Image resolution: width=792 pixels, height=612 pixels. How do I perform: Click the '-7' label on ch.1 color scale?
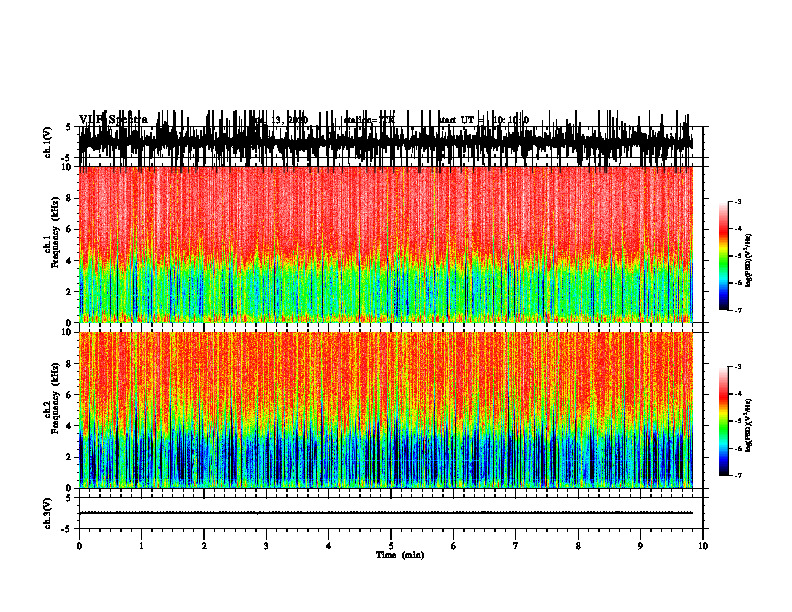738,310
